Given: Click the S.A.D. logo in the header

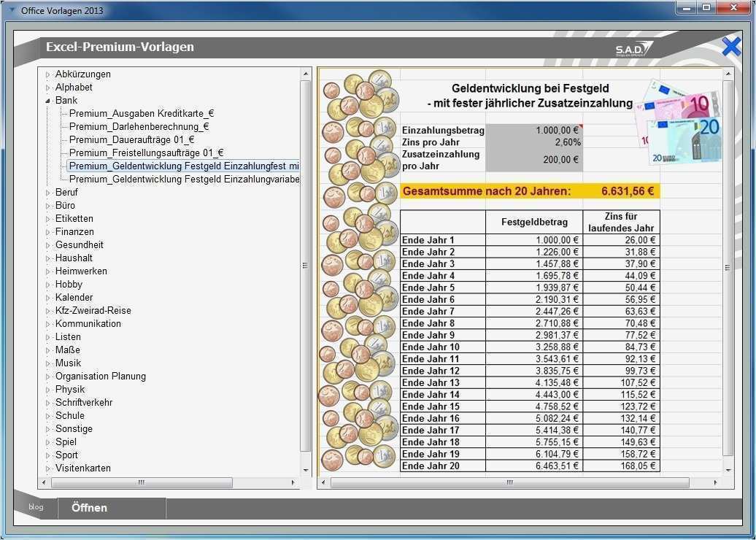Looking at the screenshot, I should tap(634, 49).
